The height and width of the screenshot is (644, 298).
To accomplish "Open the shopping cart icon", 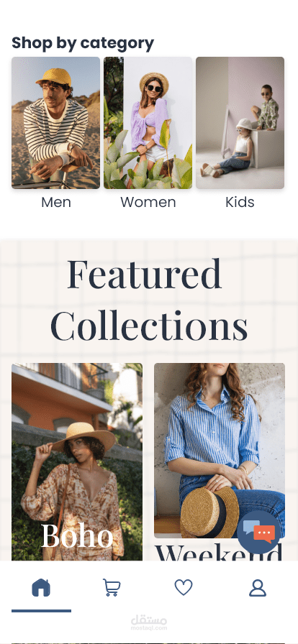I will click(112, 587).
